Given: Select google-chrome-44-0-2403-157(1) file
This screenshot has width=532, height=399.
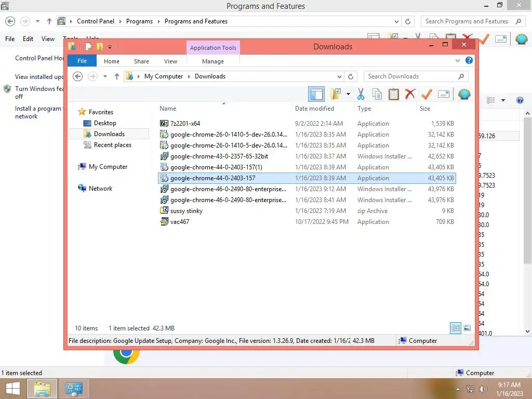Looking at the screenshot, I should click(307, 167).
